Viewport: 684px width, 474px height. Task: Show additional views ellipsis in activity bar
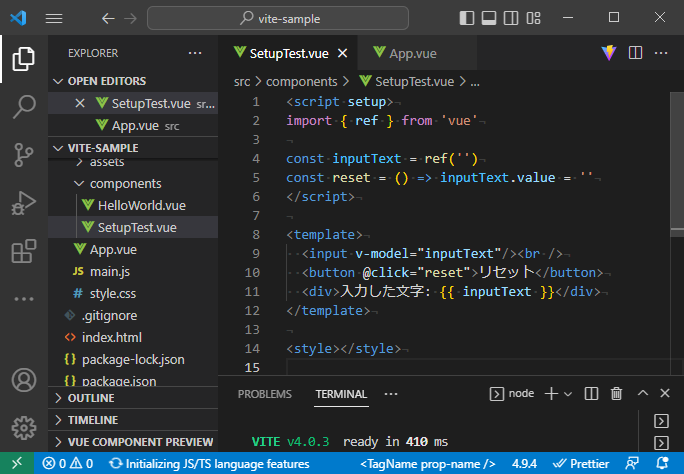[24, 299]
